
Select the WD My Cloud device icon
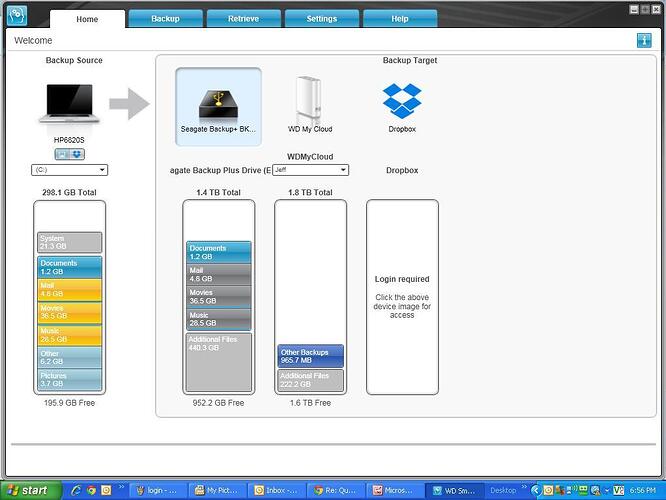309,99
